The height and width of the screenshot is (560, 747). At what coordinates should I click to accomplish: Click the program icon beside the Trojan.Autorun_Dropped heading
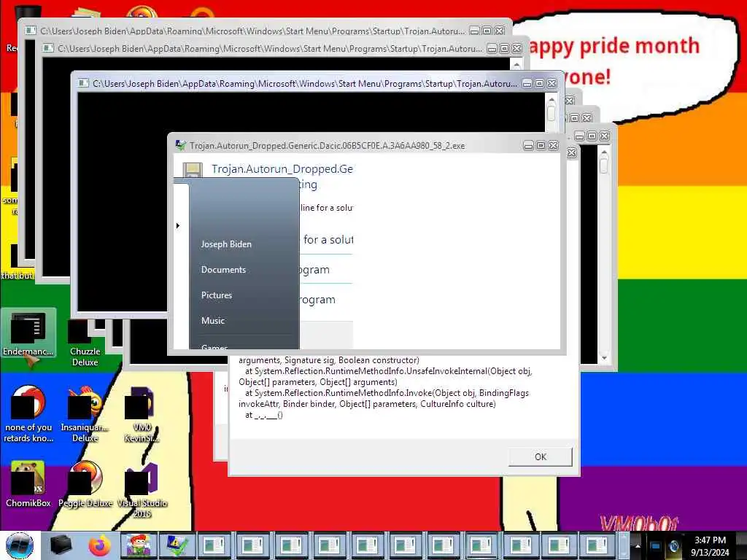193,171
